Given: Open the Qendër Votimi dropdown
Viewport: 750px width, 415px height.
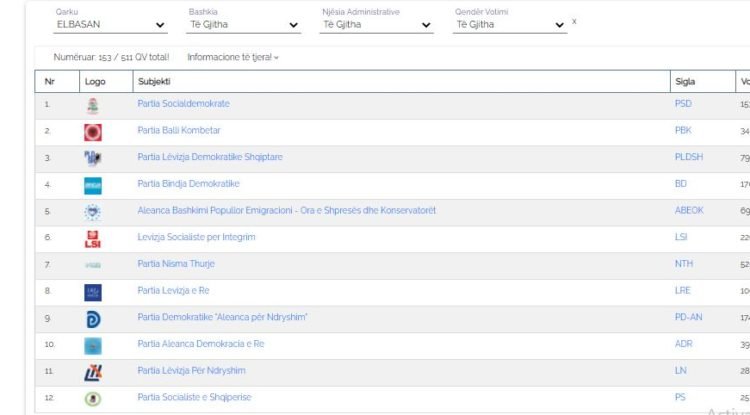Looking at the screenshot, I should tap(509, 25).
